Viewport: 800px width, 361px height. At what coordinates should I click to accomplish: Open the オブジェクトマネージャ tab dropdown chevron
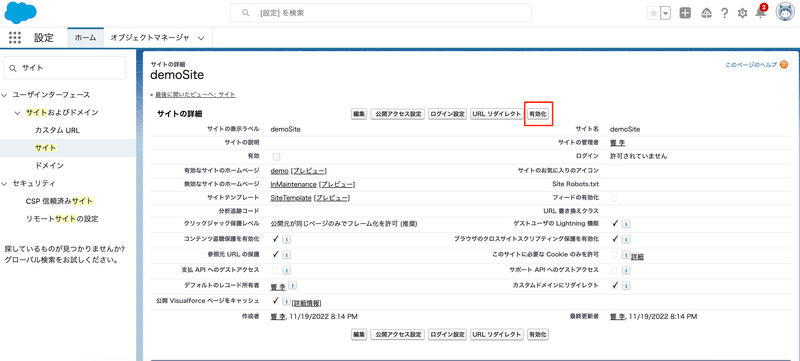[x=201, y=38]
